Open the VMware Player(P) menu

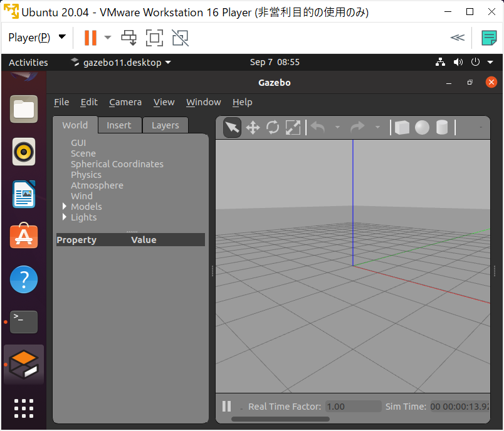click(37, 38)
